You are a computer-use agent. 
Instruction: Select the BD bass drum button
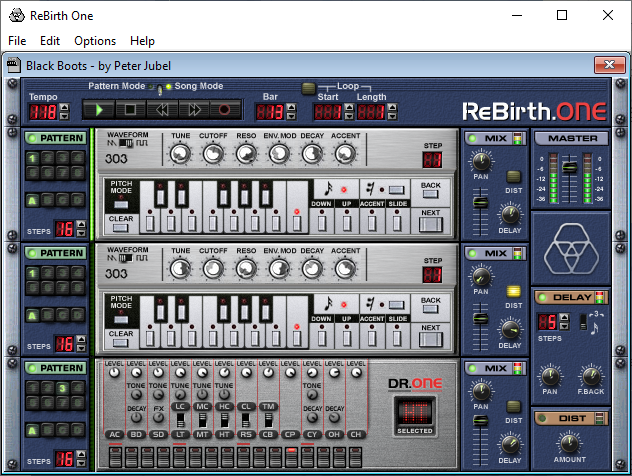136,433
